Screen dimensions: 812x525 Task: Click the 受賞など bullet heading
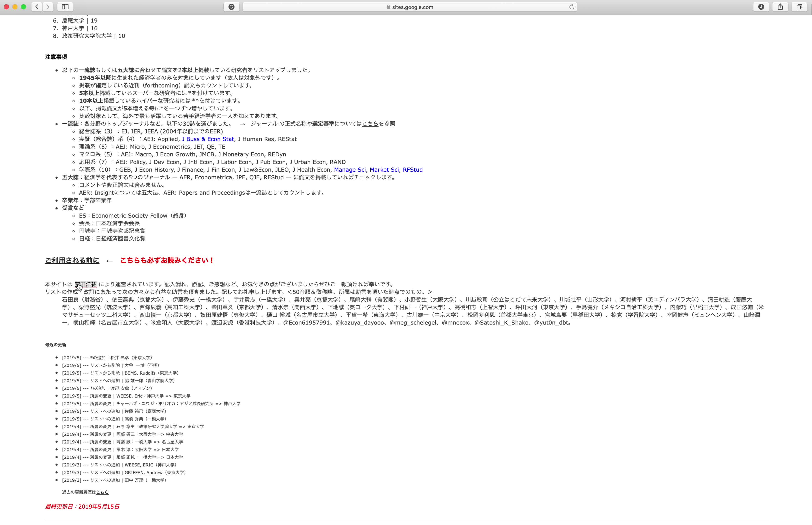(73, 208)
